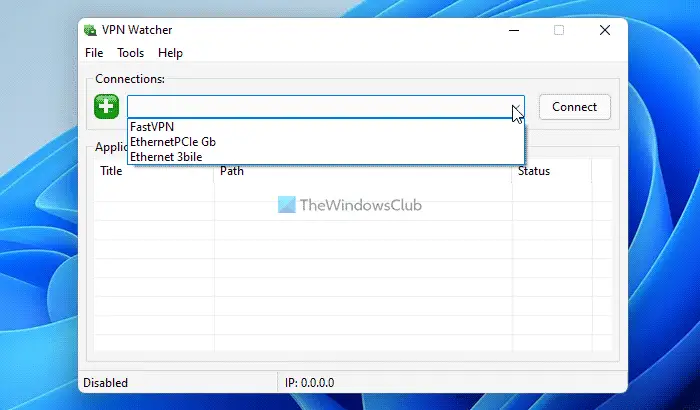Click the green plus add connection icon

point(106,107)
